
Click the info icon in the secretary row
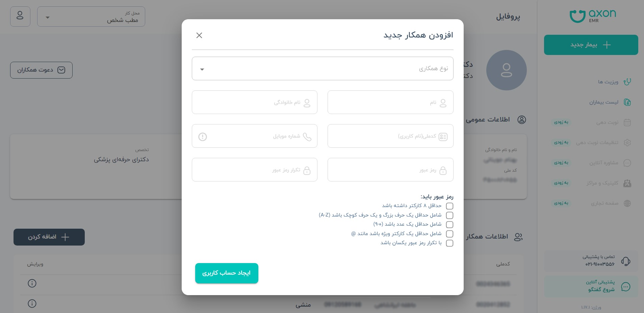[32, 304]
